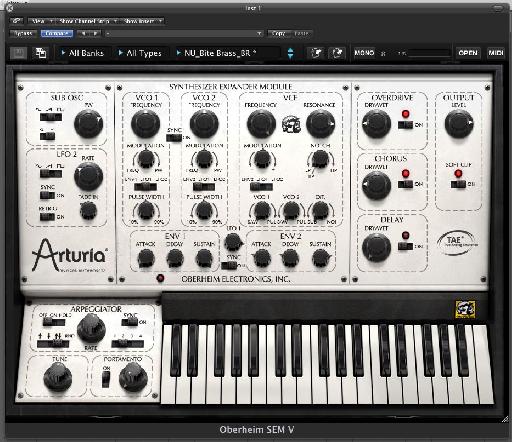The width and height of the screenshot is (512, 442).
Task: Click the blue preset up/down arrows
Action: [290, 53]
